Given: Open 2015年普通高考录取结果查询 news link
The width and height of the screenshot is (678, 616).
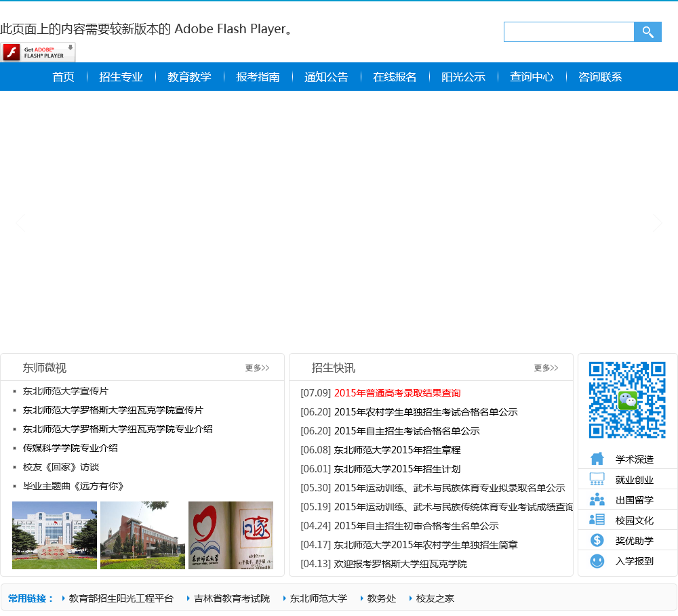Looking at the screenshot, I should [x=397, y=393].
